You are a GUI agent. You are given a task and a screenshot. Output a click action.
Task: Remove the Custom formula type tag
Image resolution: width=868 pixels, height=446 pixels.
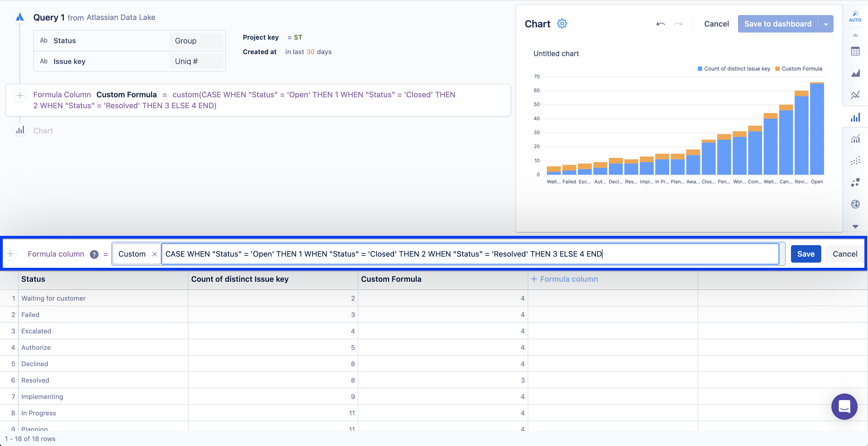pyautogui.click(x=154, y=254)
